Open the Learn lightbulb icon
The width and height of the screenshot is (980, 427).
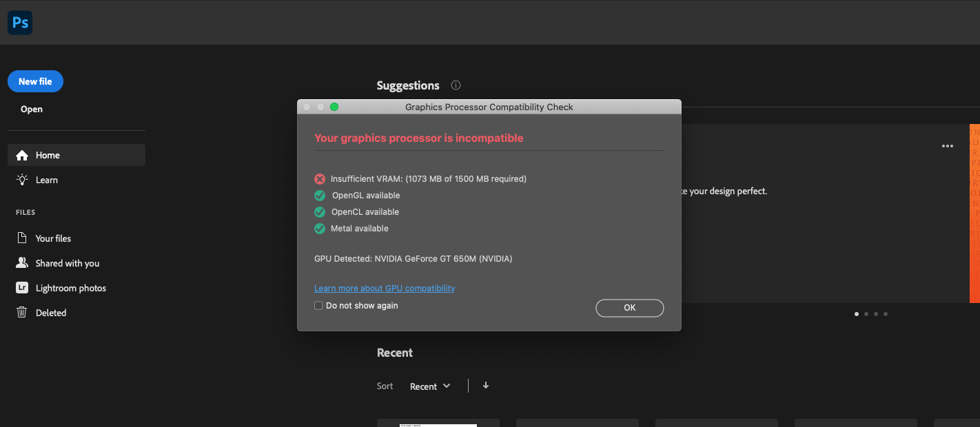(22, 180)
